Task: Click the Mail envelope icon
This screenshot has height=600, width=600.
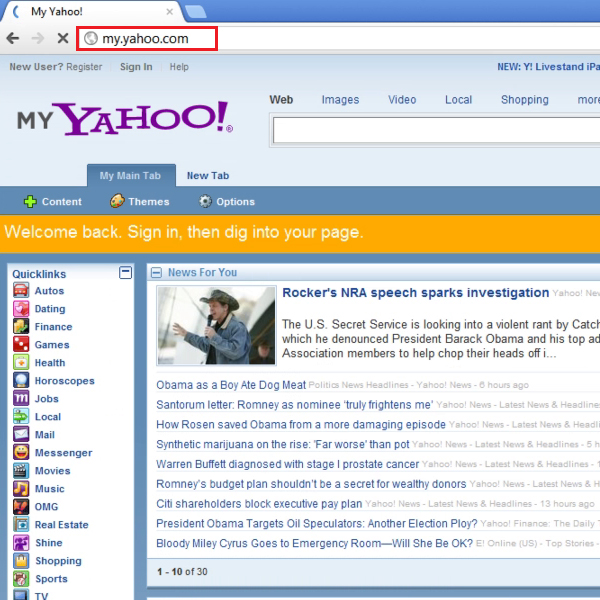Action: click(x=21, y=434)
